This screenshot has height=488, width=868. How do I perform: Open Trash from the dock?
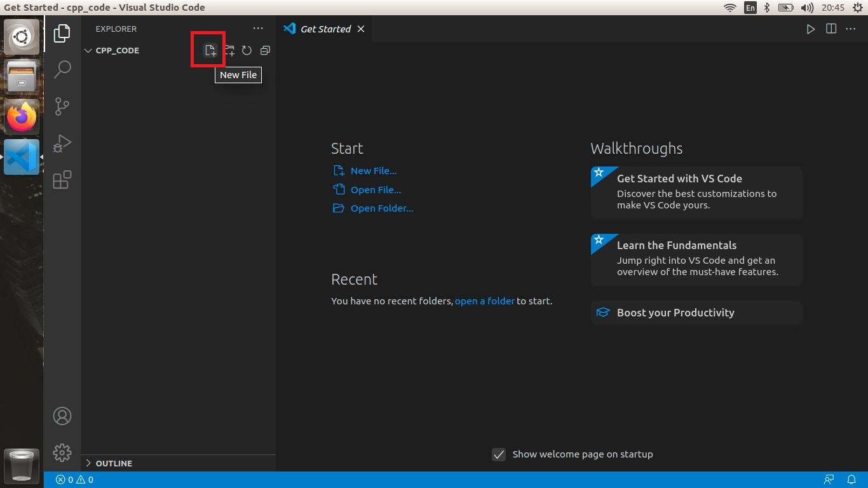point(22,465)
